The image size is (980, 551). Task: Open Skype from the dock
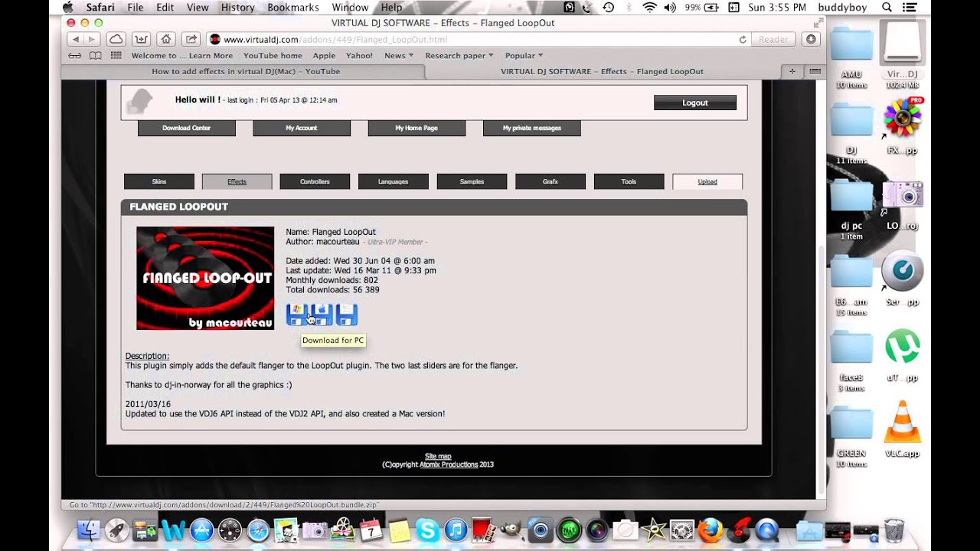427,530
